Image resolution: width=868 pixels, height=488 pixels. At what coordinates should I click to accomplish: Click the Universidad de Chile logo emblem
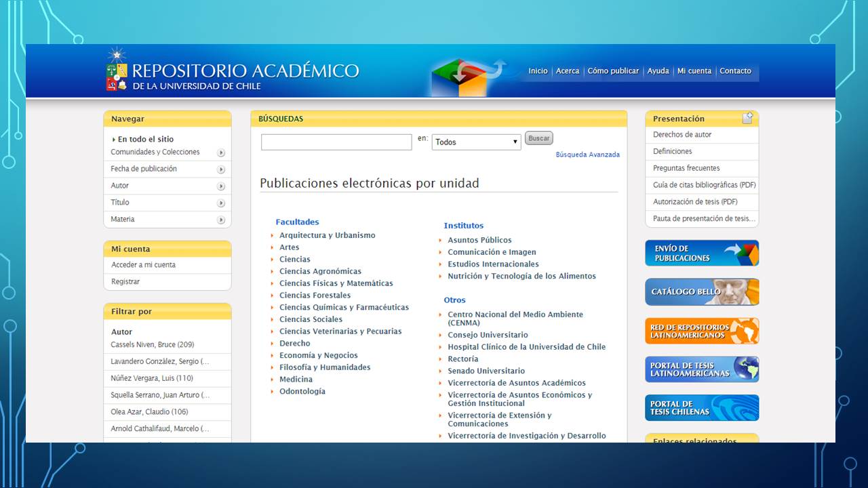pyautogui.click(x=117, y=70)
